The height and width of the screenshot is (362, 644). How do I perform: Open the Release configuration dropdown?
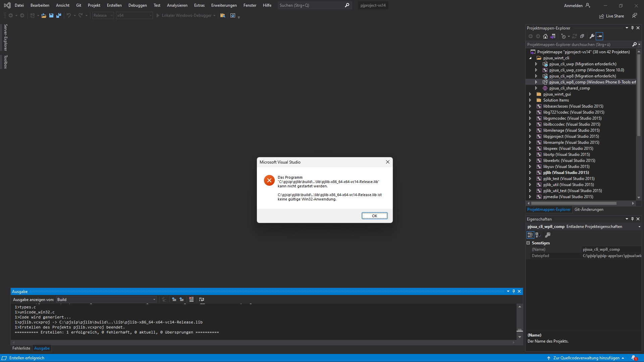pos(103,15)
